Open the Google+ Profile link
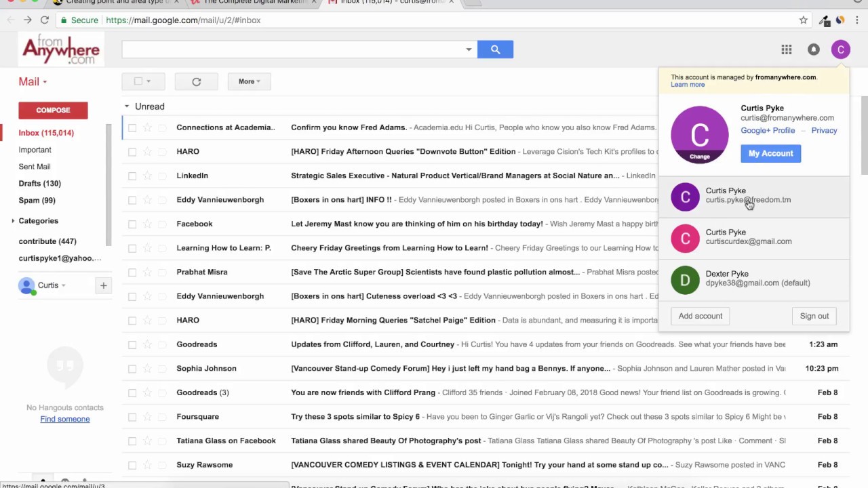The image size is (868, 488). point(768,131)
